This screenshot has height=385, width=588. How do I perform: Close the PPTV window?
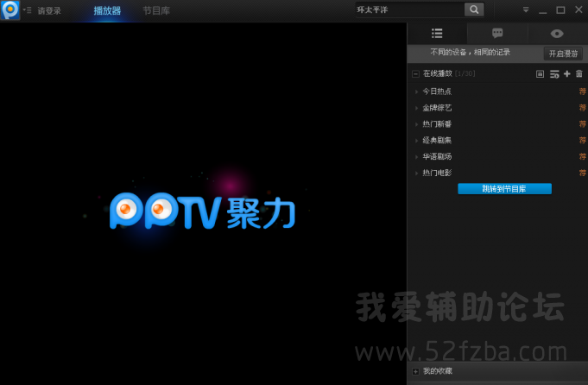(x=579, y=9)
